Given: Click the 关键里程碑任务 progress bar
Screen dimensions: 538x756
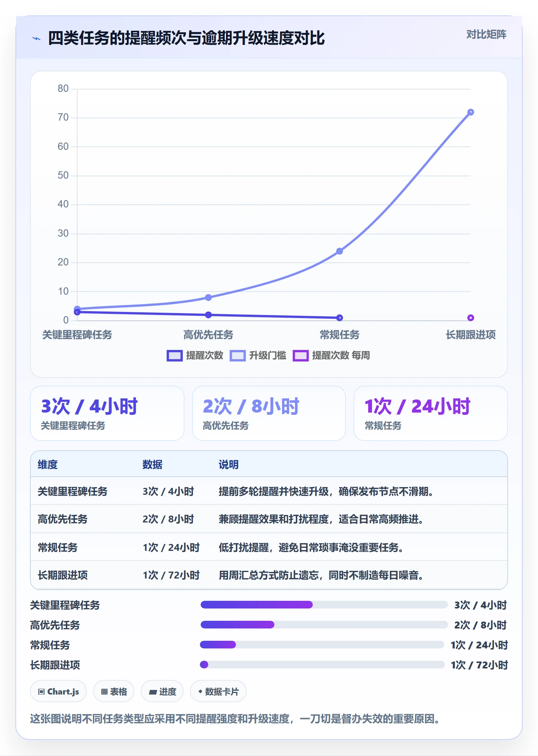Looking at the screenshot, I should [324, 605].
